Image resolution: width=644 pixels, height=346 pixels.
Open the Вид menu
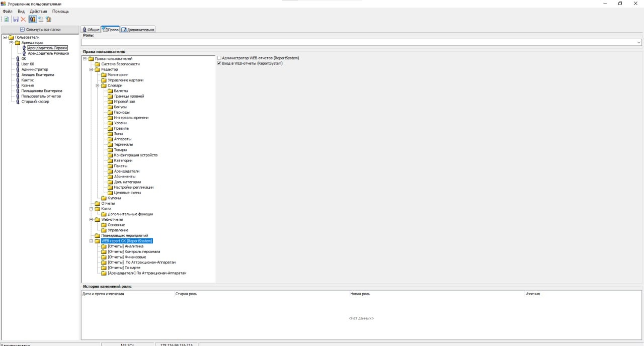(x=21, y=11)
